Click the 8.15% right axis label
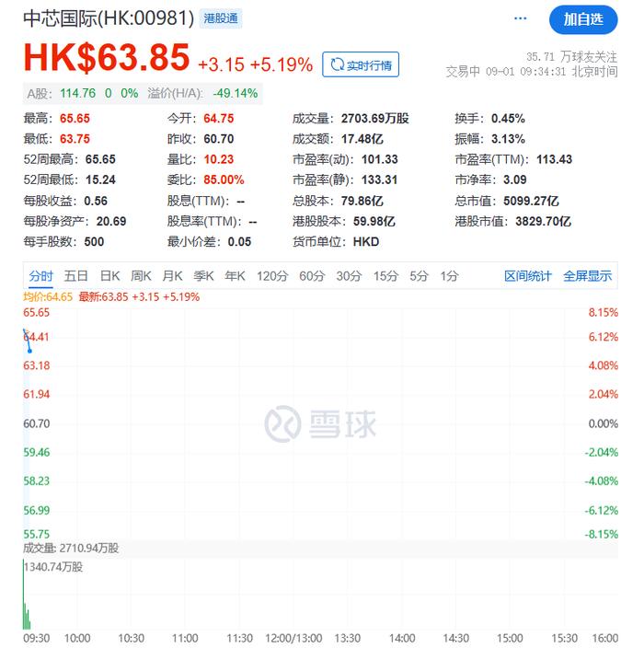Screen dimensions: 644x648 point(603,312)
